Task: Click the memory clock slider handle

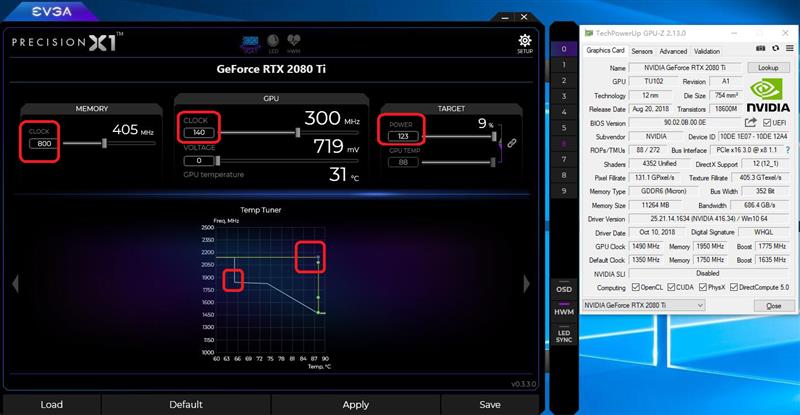Action: (x=104, y=143)
